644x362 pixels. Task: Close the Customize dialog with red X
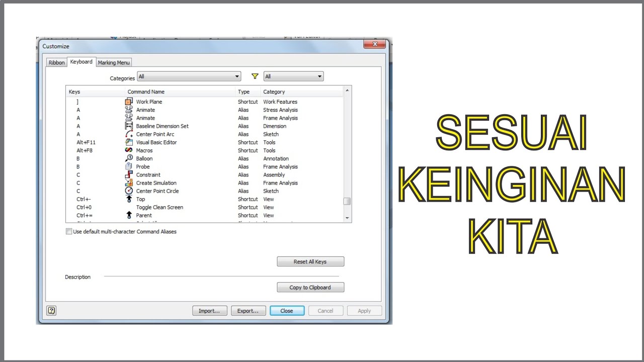374,44
